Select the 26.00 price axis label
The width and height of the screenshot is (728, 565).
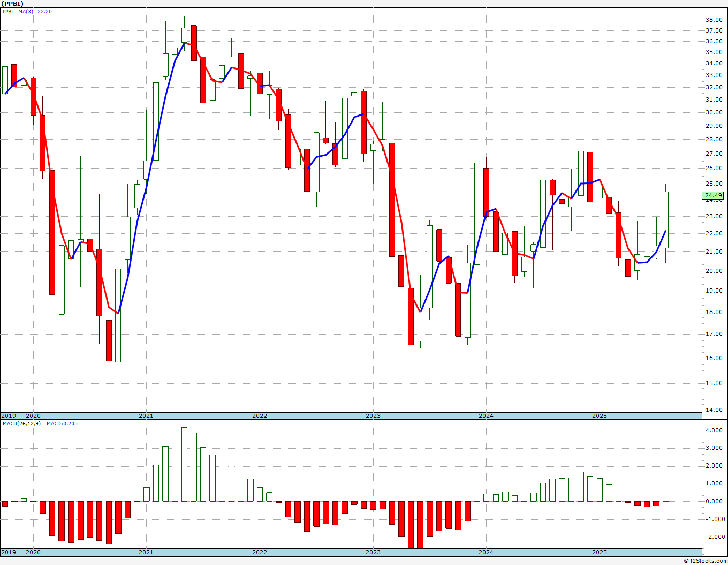click(x=714, y=169)
